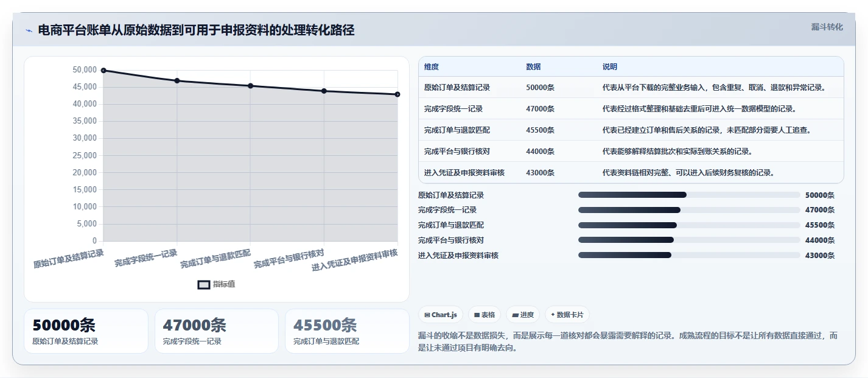Click the 50000条 data card

point(86,331)
